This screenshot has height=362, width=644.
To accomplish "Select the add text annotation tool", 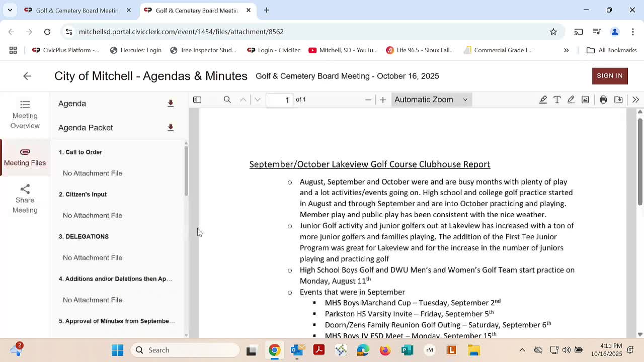I will (x=557, y=100).
